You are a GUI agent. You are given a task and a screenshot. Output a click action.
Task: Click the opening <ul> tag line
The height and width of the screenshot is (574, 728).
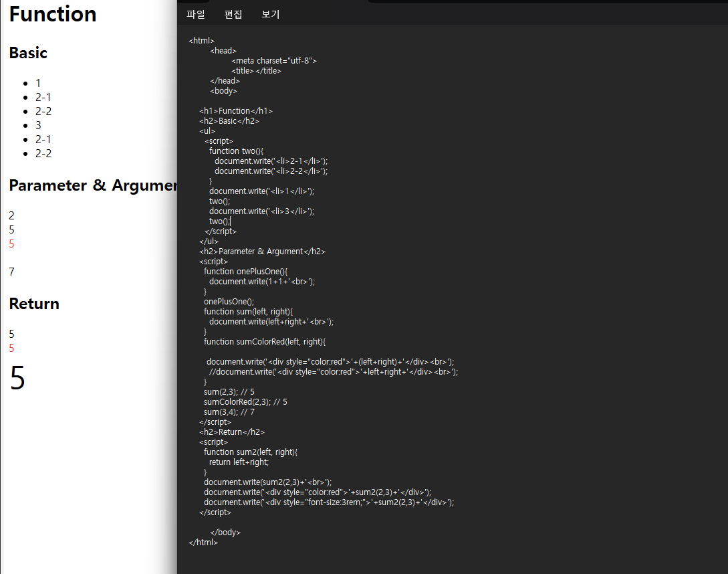pyautogui.click(x=207, y=131)
